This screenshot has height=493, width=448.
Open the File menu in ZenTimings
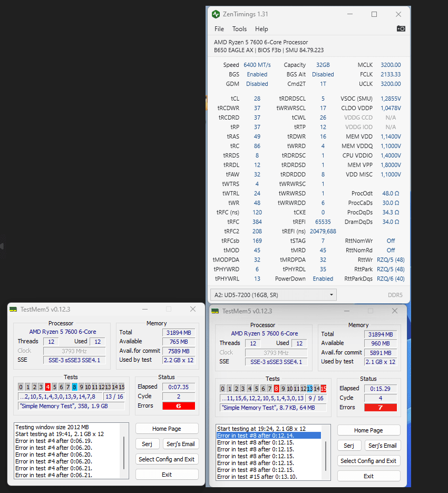point(219,29)
